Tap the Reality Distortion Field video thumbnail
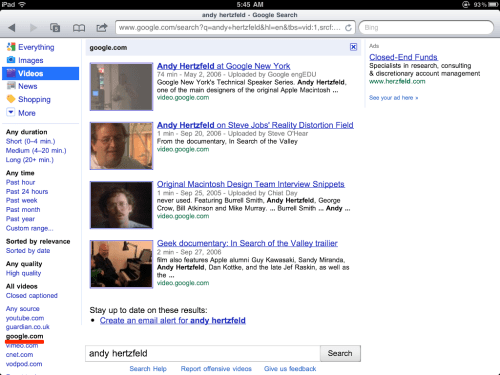Screen dimensions: 500x375 [x=121, y=146]
